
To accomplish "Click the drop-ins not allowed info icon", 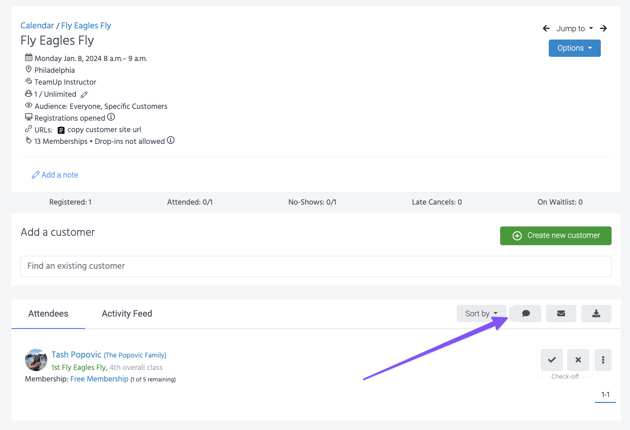I will click(171, 141).
